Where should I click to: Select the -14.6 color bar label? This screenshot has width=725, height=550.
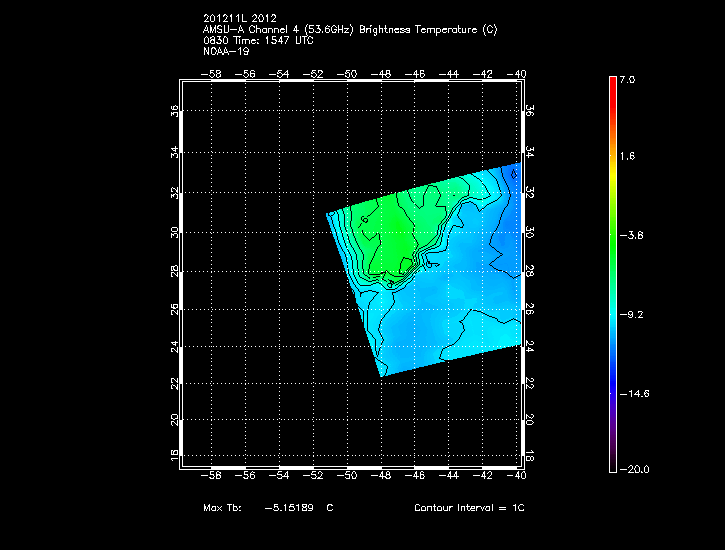pos(632,393)
